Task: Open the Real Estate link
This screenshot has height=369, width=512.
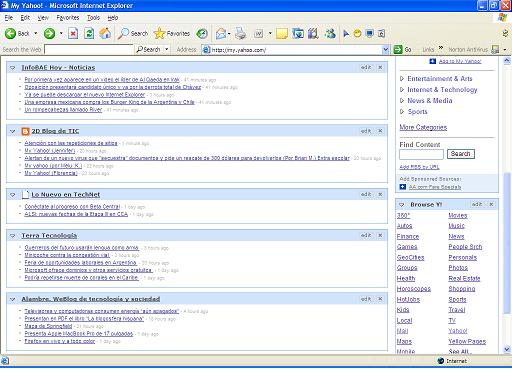Action: (x=464, y=278)
